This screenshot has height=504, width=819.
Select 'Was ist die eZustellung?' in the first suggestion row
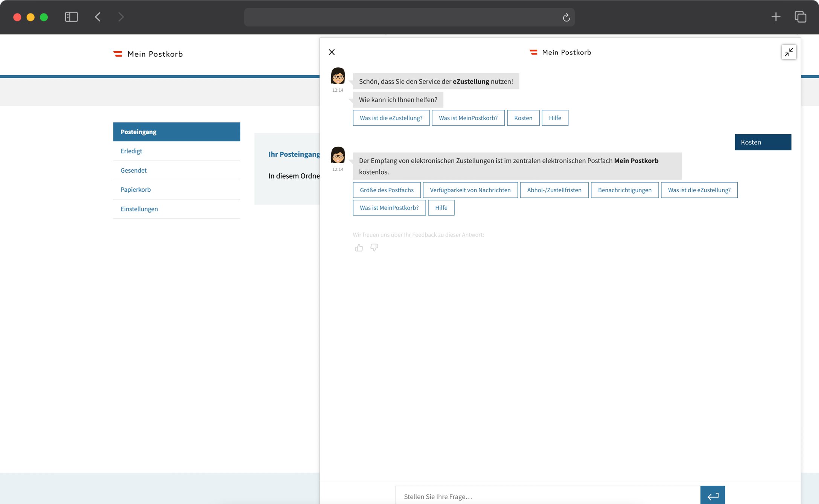click(391, 118)
